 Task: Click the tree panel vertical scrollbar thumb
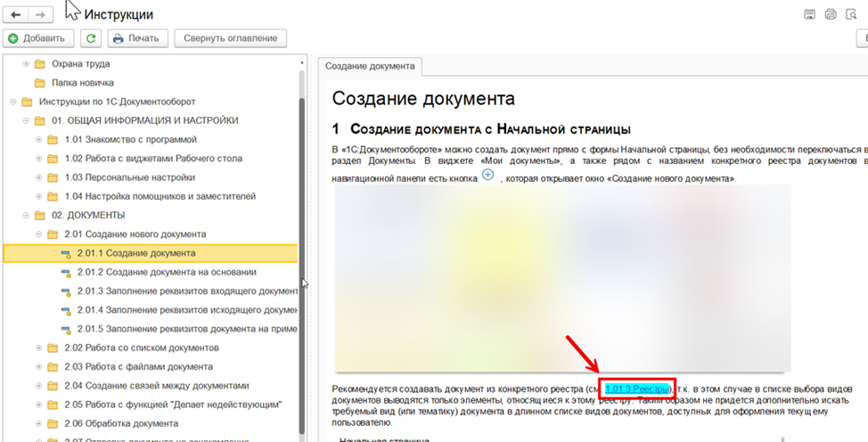[302, 266]
